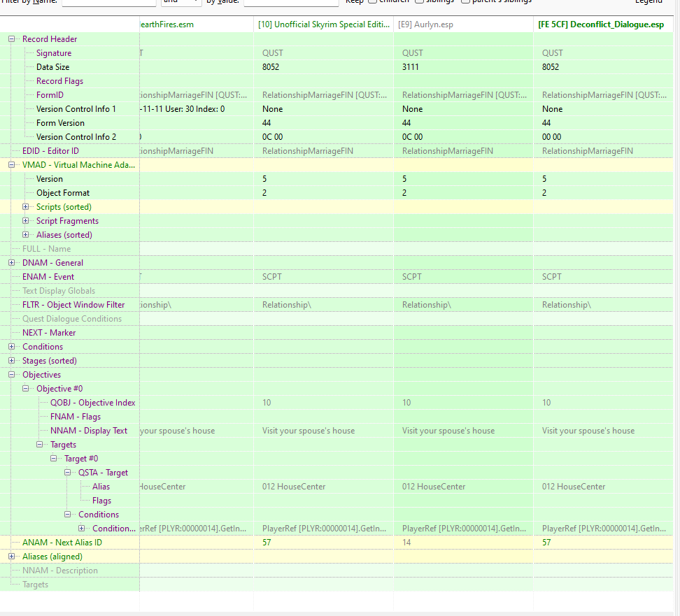Click Version Control Info 1 None in Unofficial Skyrim column
This screenshot has height=616, width=680.
point(272,109)
